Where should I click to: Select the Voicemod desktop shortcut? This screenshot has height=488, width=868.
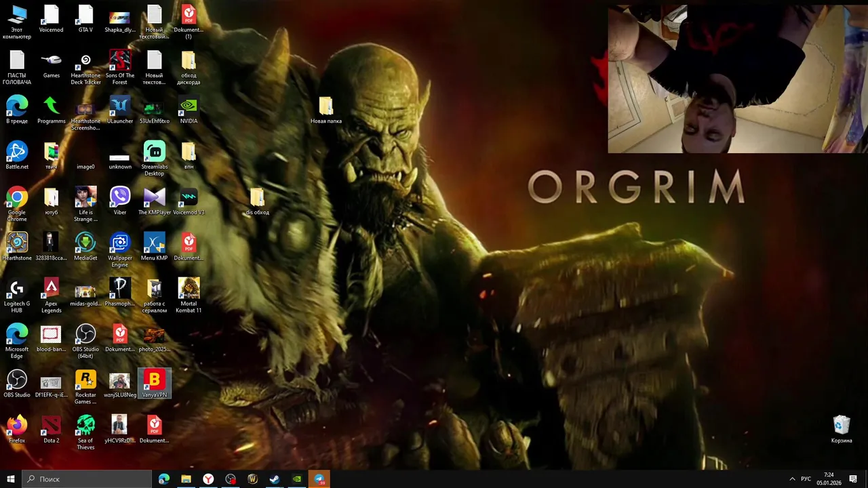point(51,18)
